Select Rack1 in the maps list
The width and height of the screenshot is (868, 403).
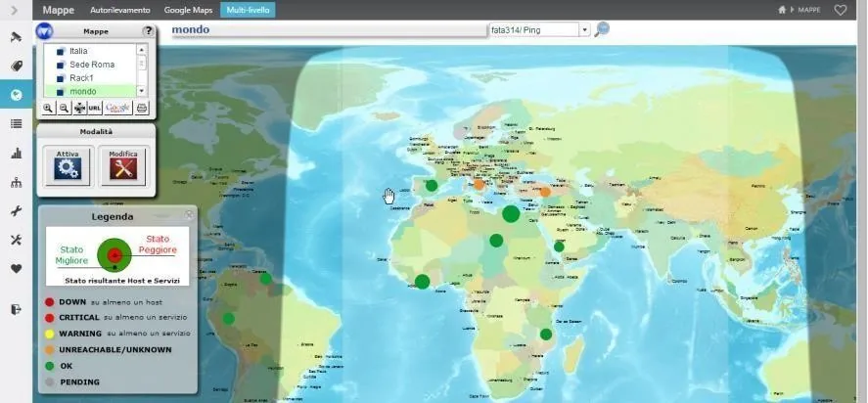click(x=81, y=78)
